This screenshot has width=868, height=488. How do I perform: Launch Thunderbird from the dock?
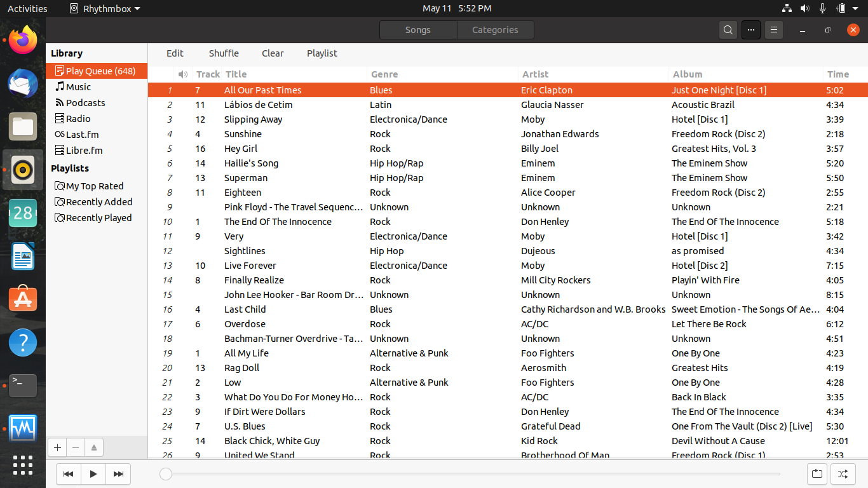click(23, 83)
